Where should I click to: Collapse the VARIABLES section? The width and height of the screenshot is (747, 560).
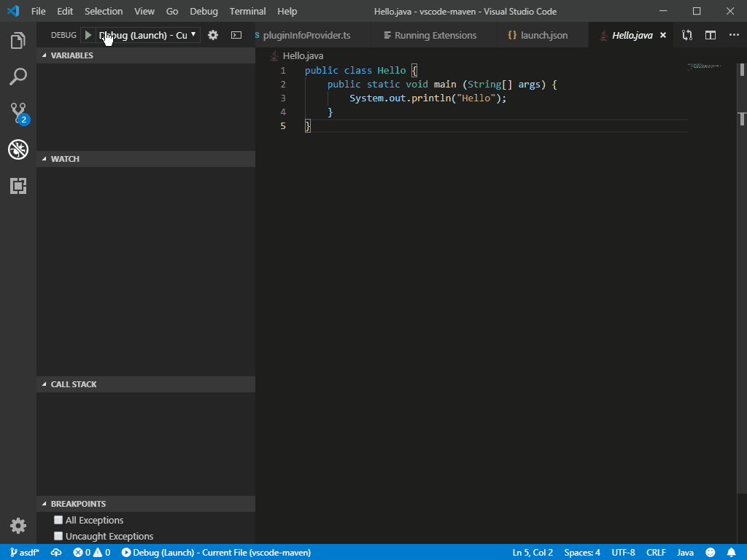(71, 55)
